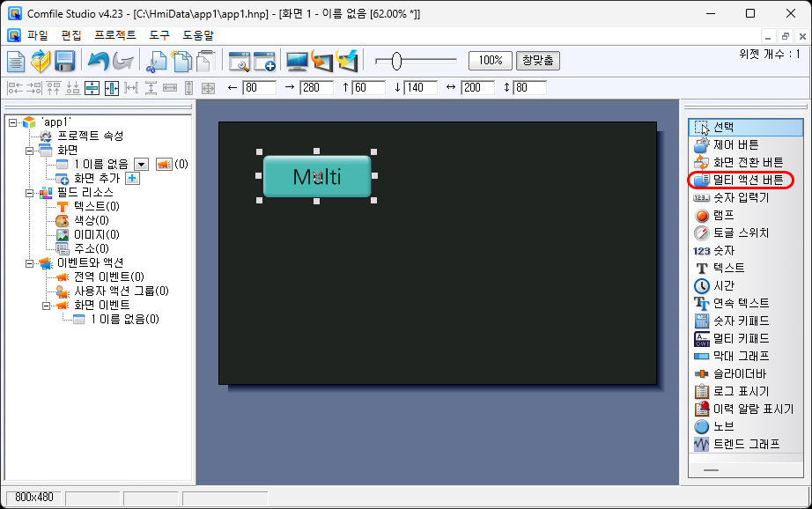Click the Cut (scissors) toolbar icon
Image resolution: width=812 pixels, height=509 pixels.
[157, 61]
